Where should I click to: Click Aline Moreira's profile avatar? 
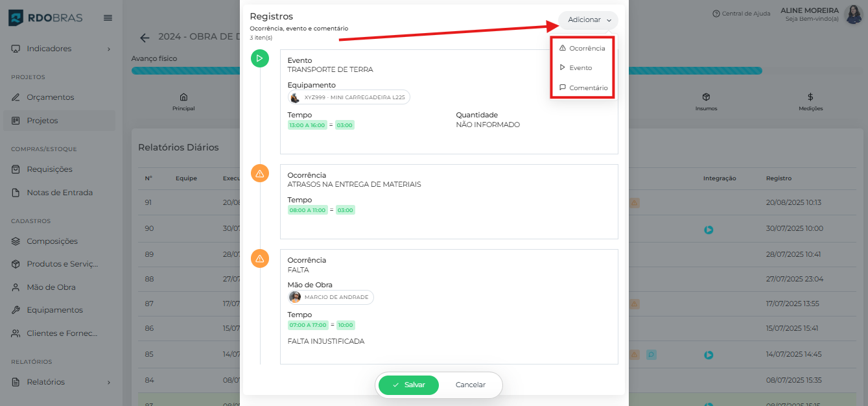pos(853,14)
